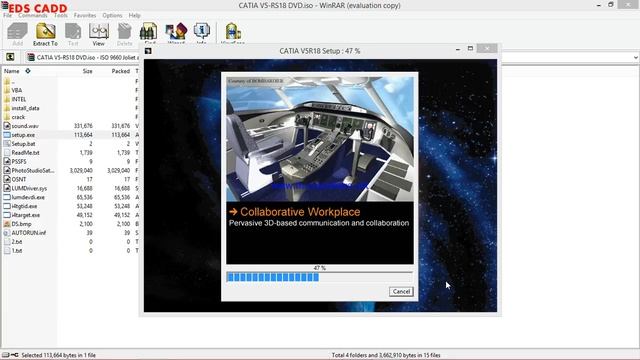
Task: Open the File menu
Action: point(8,16)
